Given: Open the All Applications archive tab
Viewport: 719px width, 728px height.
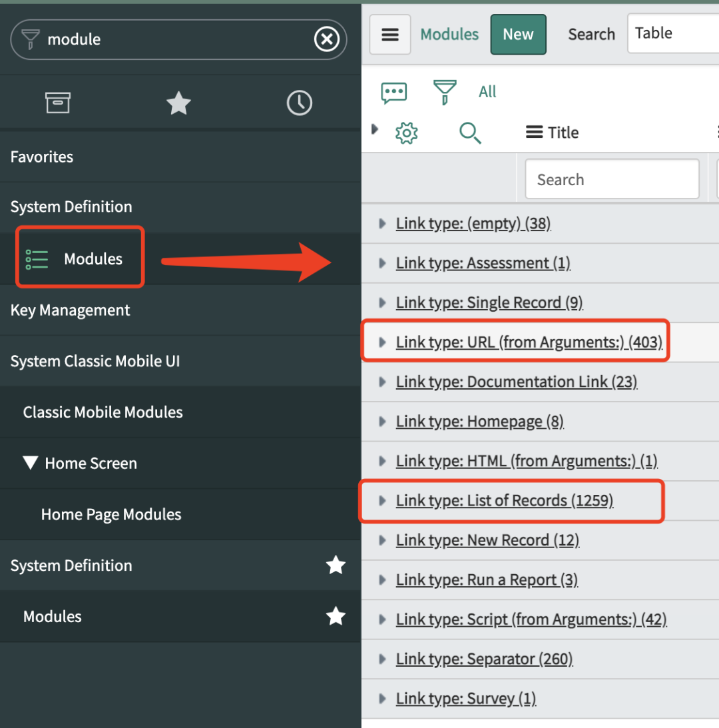Looking at the screenshot, I should (58, 103).
